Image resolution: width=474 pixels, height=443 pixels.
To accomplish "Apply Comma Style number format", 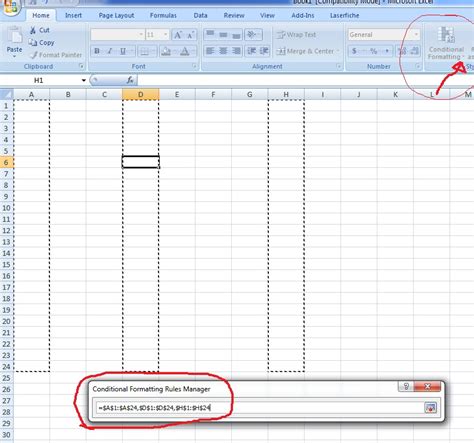I will click(387, 51).
